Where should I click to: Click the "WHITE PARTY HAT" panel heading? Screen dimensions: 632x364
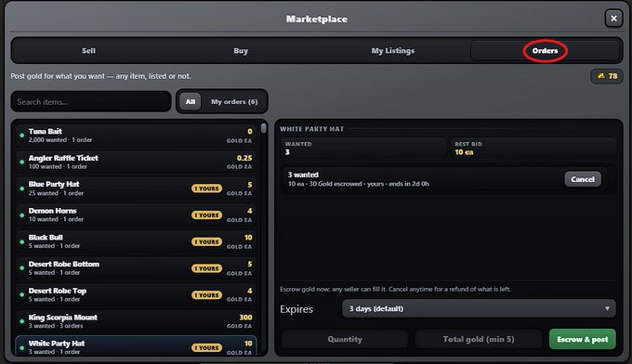[x=312, y=129]
